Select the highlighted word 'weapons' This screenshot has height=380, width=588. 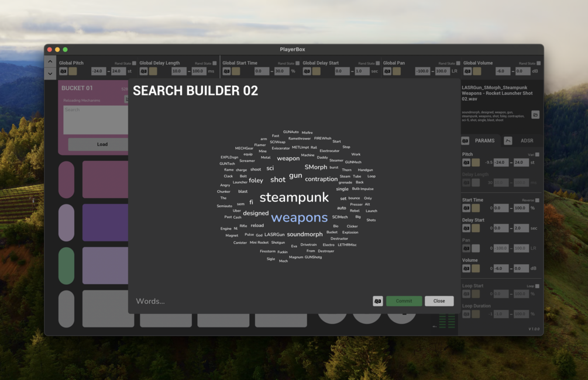[x=299, y=217]
